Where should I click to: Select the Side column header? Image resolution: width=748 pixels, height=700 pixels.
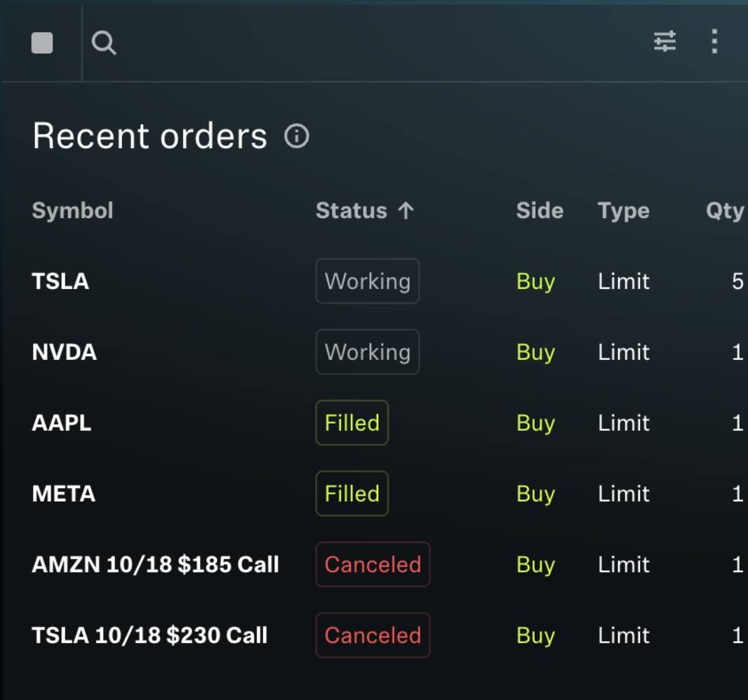pyautogui.click(x=540, y=210)
